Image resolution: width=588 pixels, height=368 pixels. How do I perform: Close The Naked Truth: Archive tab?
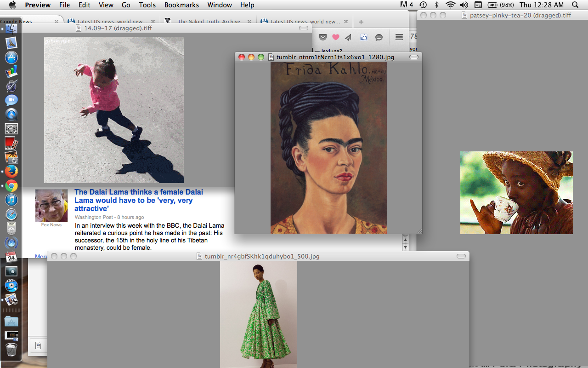click(x=249, y=22)
